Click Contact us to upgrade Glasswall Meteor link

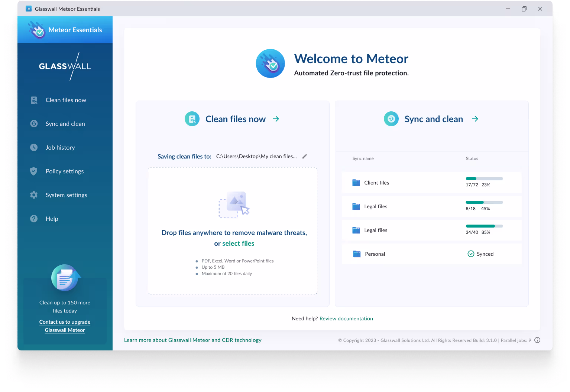click(x=65, y=326)
